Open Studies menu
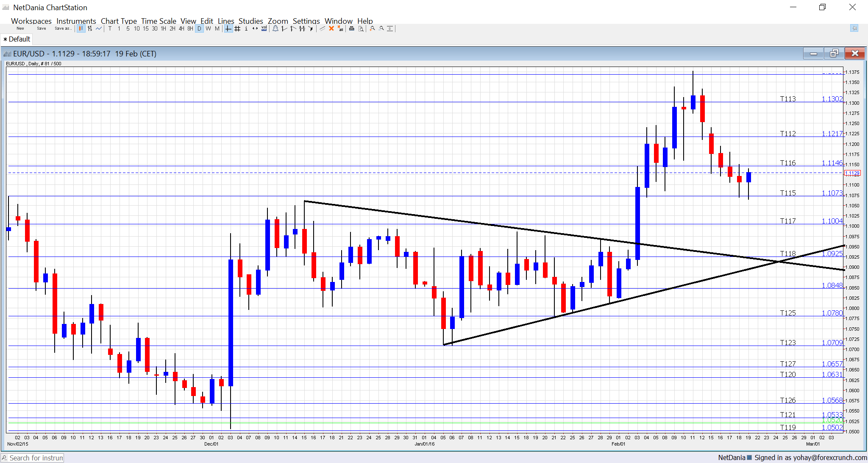 (251, 21)
